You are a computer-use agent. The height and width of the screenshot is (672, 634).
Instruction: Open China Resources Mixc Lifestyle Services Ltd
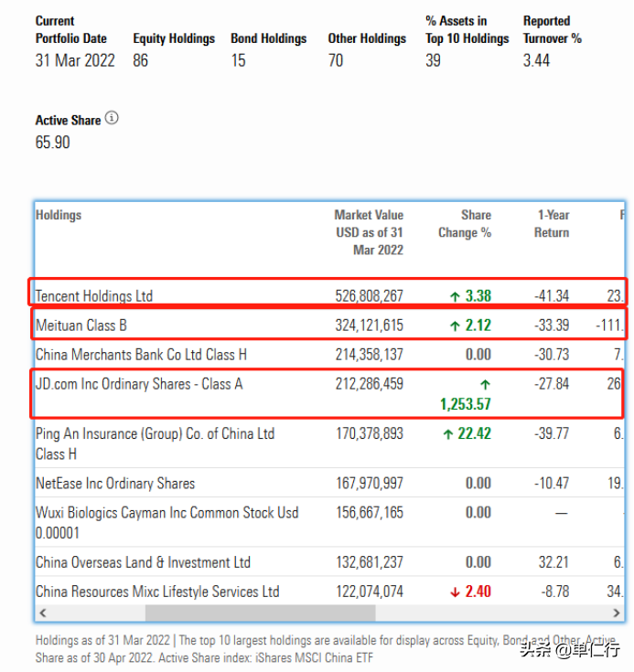tap(157, 592)
